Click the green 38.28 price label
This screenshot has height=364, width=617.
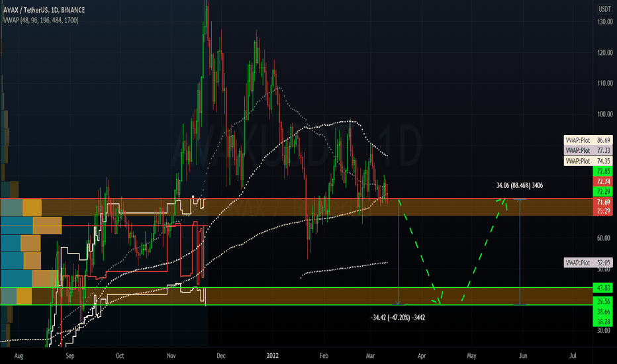[603, 322]
